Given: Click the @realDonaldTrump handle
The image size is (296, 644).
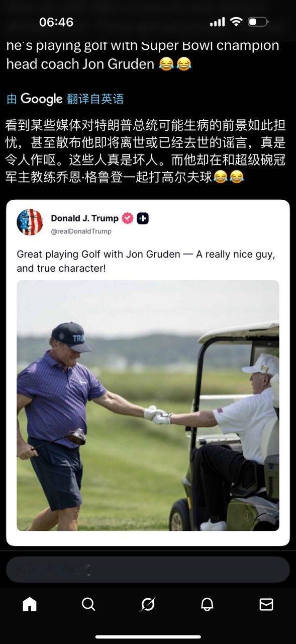Looking at the screenshot, I should 81,231.
